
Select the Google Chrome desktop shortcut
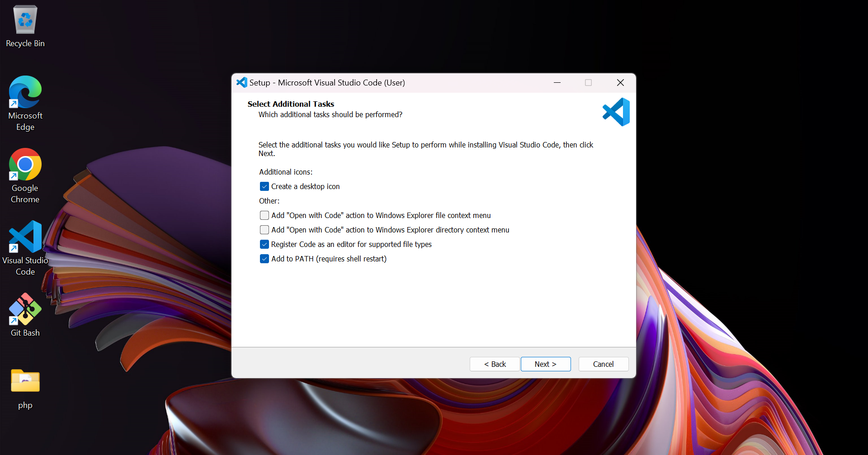point(25,176)
